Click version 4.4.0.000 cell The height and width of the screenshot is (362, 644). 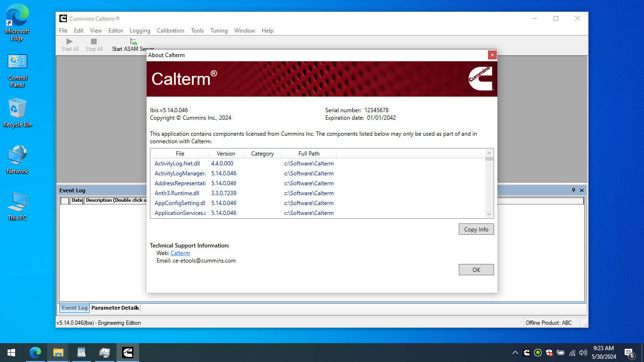[x=222, y=164]
